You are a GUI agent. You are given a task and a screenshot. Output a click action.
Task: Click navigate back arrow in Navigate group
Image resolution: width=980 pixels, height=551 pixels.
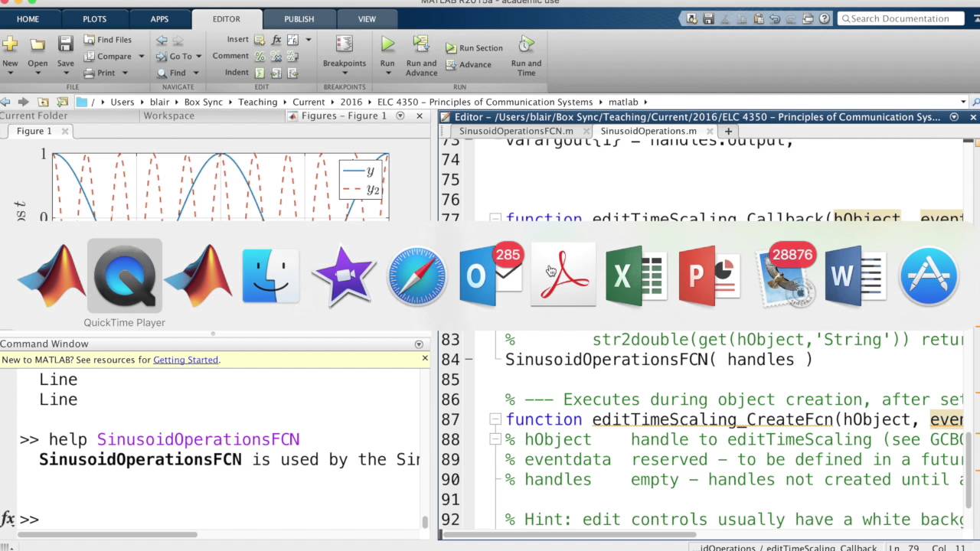(162, 40)
